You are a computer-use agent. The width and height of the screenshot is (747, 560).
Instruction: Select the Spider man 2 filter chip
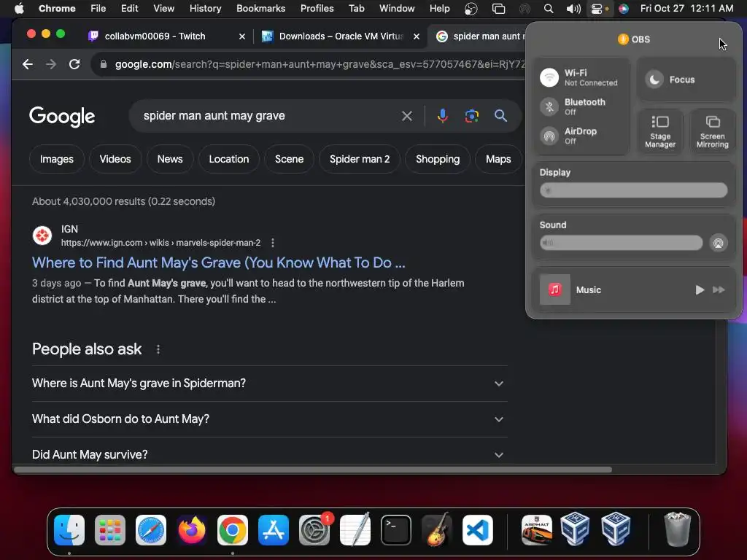click(360, 159)
